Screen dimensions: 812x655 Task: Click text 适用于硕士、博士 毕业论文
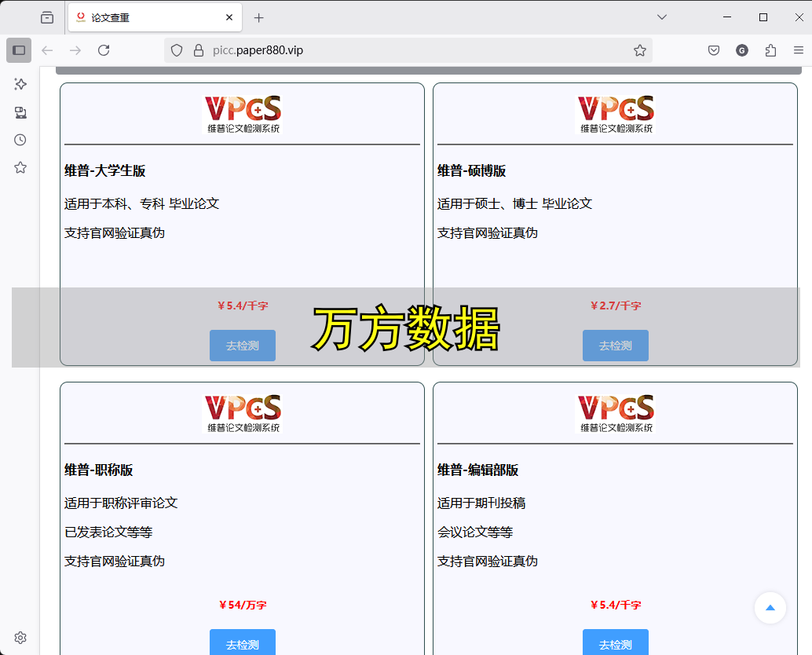click(x=514, y=204)
